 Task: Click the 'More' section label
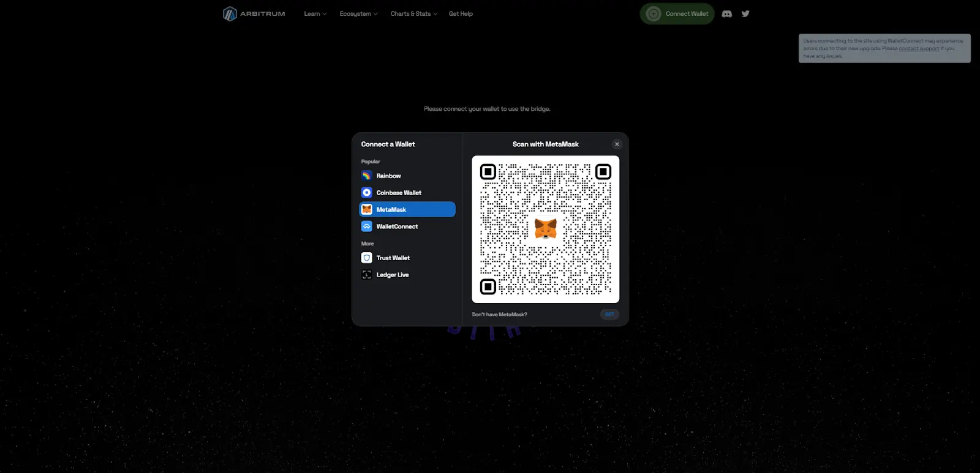(x=367, y=244)
